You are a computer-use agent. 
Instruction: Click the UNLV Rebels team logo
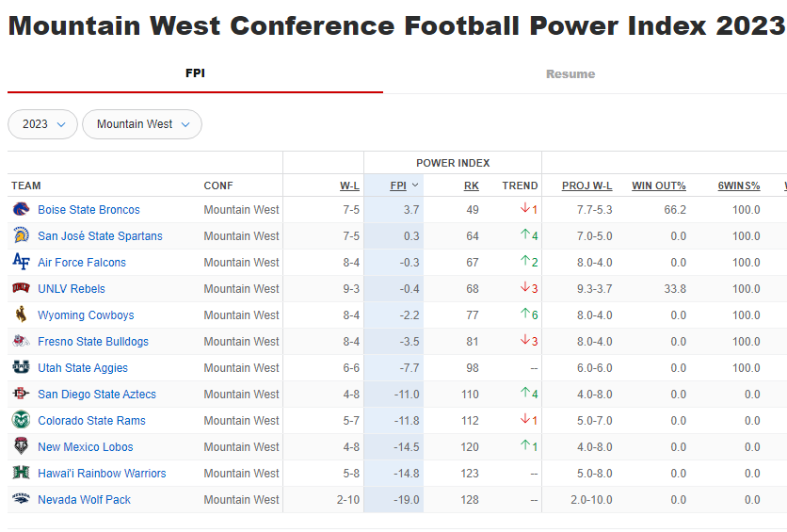21,288
